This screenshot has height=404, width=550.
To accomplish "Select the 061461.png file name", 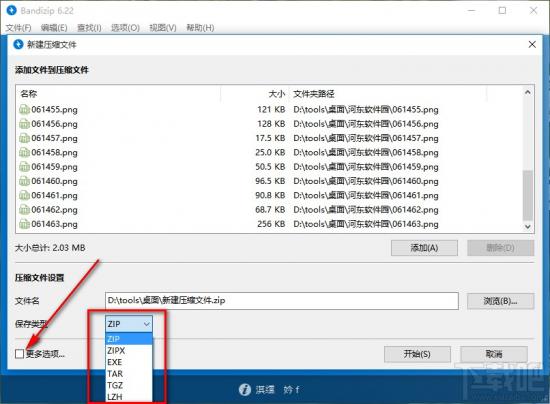I will (54, 195).
